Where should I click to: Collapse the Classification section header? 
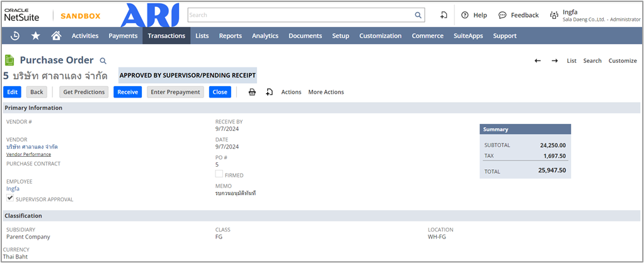pos(321,215)
